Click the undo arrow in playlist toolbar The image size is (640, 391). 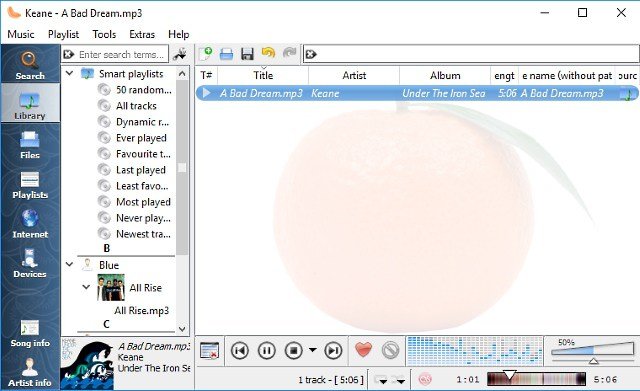click(268, 53)
